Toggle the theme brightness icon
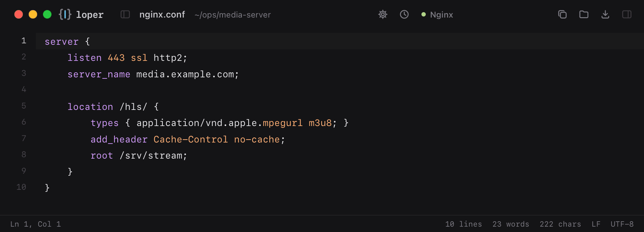 point(383,14)
